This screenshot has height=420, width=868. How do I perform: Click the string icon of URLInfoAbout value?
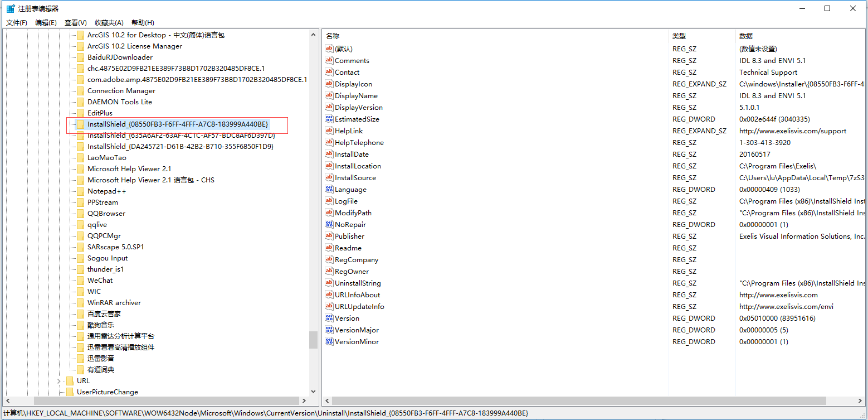coord(329,295)
